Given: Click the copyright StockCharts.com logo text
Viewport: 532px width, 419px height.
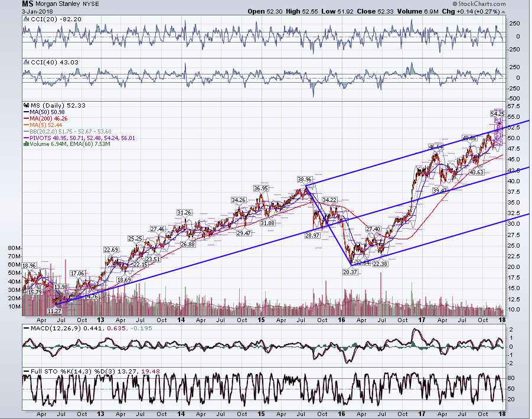Looking at the screenshot, I should click(479, 4).
